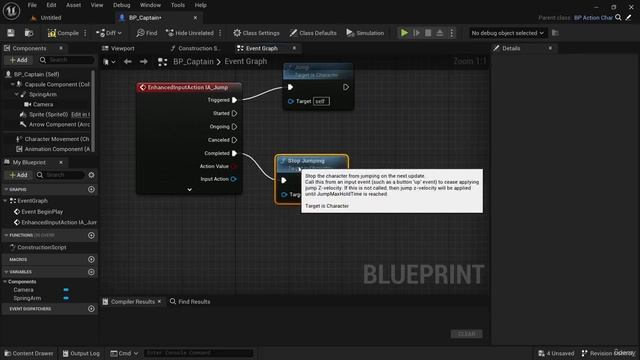The width and height of the screenshot is (640, 360).
Task: Select BP_Captain (Self) in components
Action: coord(37,74)
